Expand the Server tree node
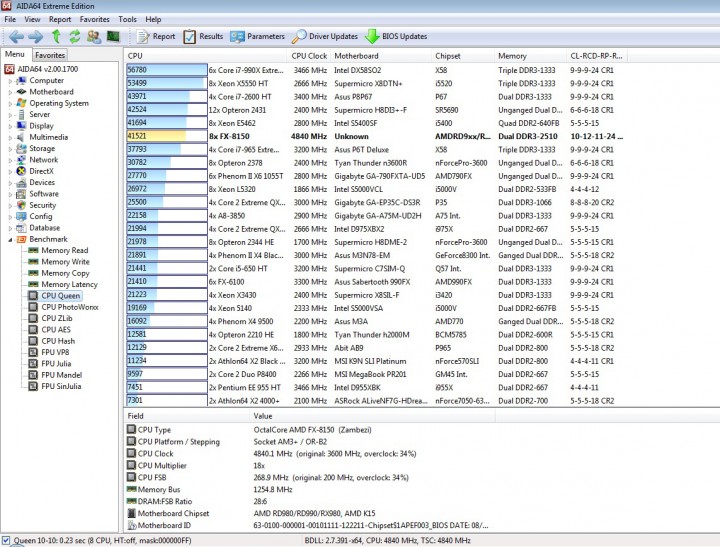 point(10,115)
